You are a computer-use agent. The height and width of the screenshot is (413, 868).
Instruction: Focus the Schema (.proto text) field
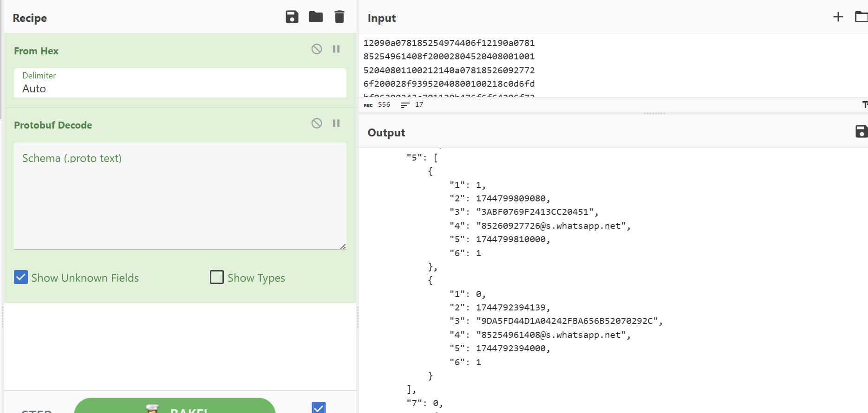180,196
